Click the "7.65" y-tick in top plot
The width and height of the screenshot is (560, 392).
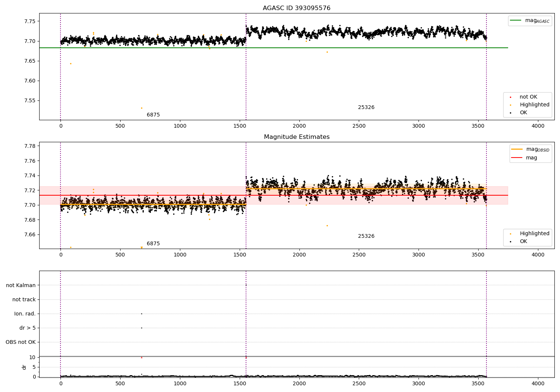pos(29,61)
